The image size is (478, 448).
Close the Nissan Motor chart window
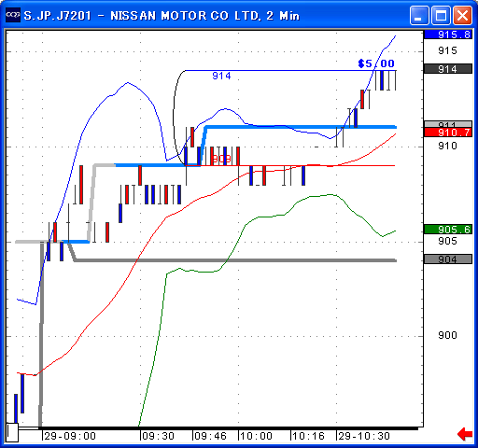click(462, 15)
